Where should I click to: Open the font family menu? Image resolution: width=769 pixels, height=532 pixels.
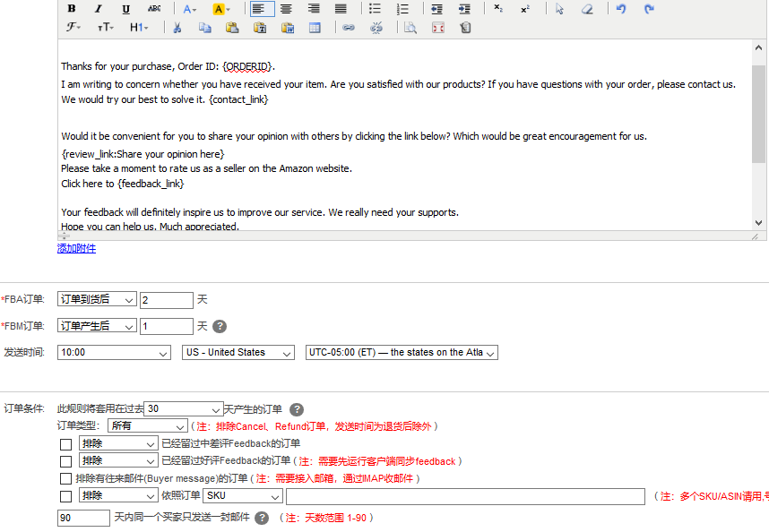point(73,28)
